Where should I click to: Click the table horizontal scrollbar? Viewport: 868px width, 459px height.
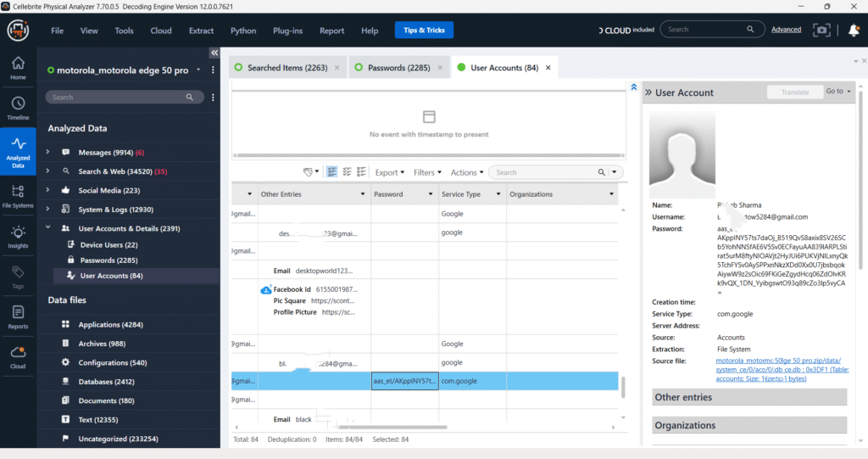[393, 427]
